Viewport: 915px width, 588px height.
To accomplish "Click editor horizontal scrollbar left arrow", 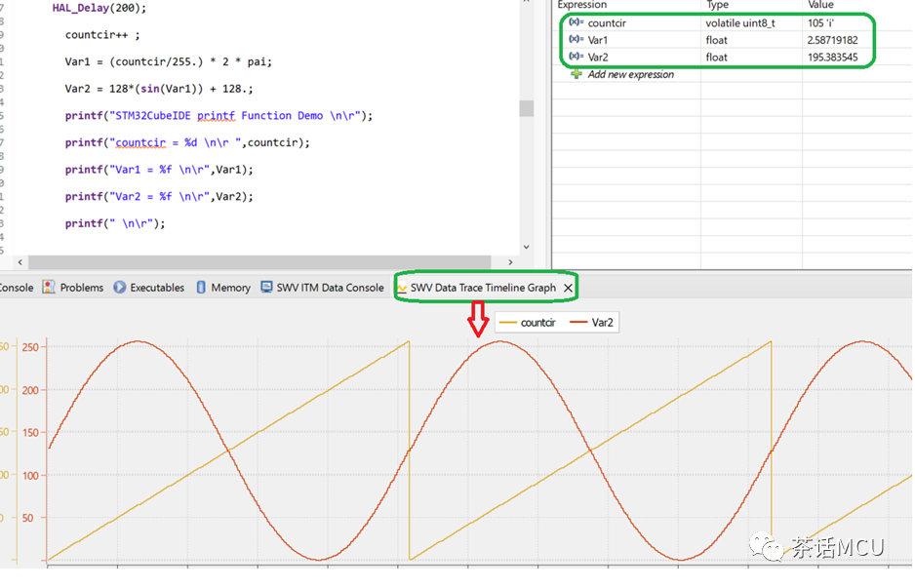I will tap(20, 262).
